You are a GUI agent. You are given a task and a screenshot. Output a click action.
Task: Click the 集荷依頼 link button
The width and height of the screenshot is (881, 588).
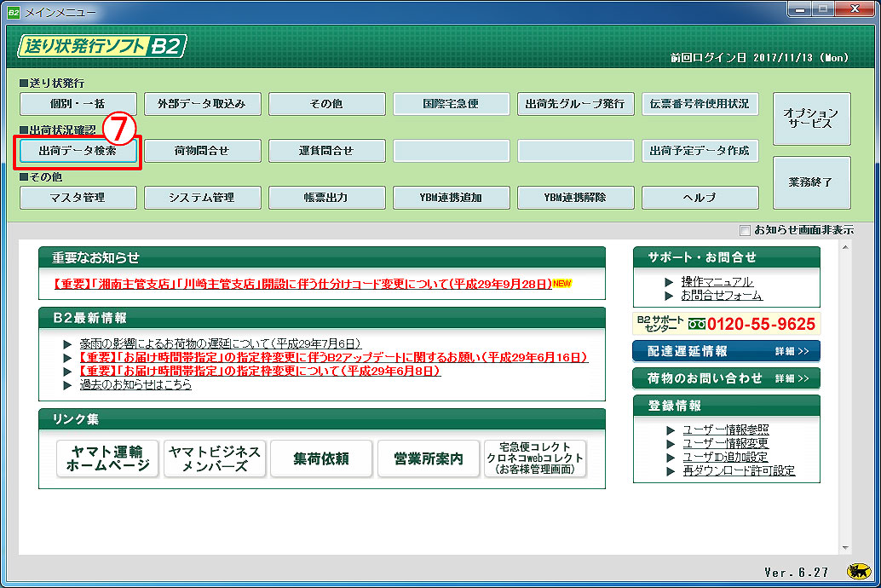point(321,458)
